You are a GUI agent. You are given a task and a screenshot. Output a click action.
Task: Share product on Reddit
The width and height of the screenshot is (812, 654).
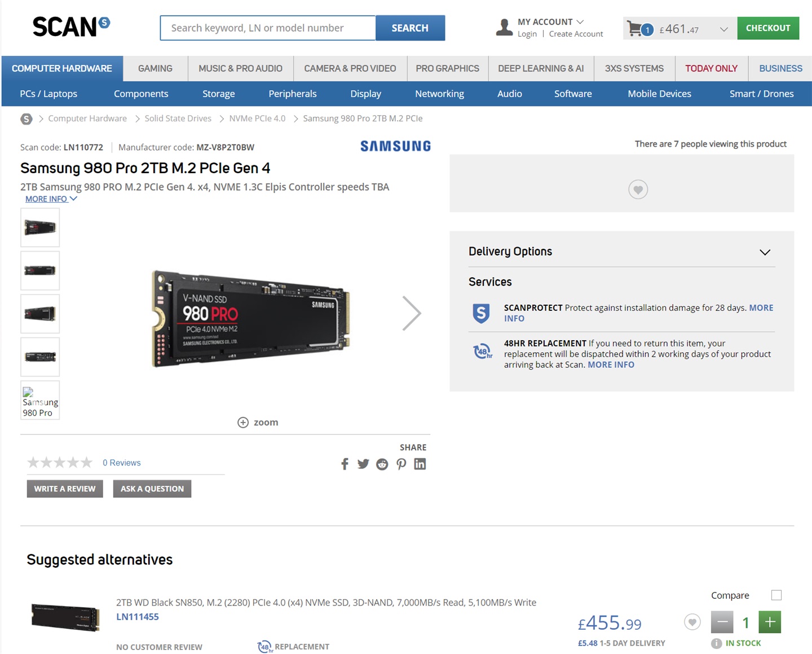[382, 464]
